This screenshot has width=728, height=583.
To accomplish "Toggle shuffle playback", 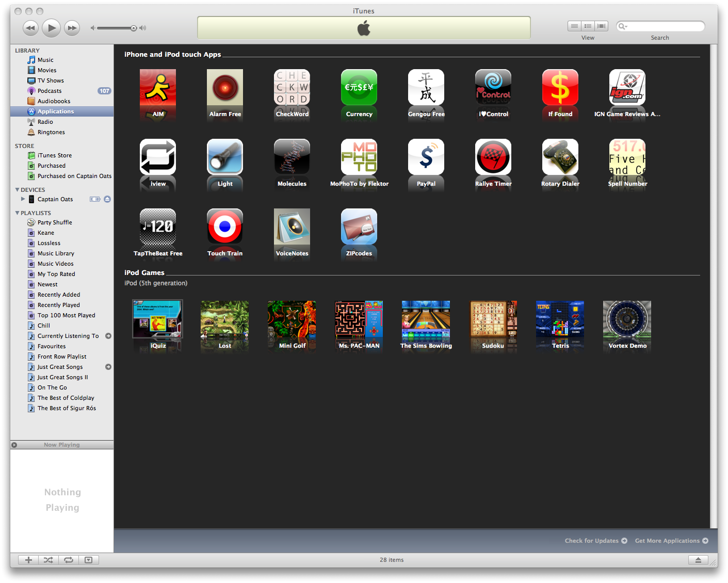I will coord(48,560).
